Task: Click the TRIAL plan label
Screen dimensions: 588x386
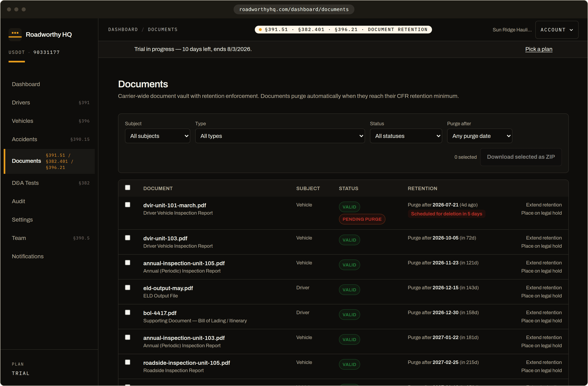Action: pos(21,373)
